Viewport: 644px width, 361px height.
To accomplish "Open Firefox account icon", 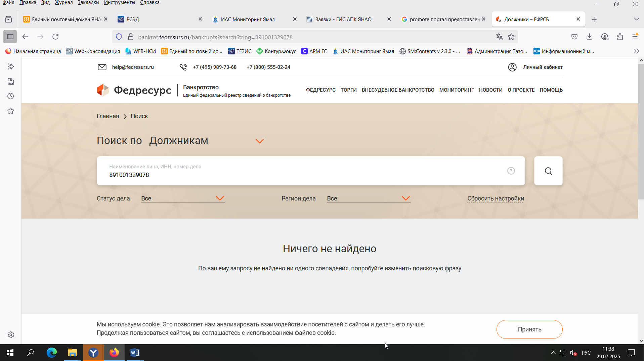I will [605, 37].
